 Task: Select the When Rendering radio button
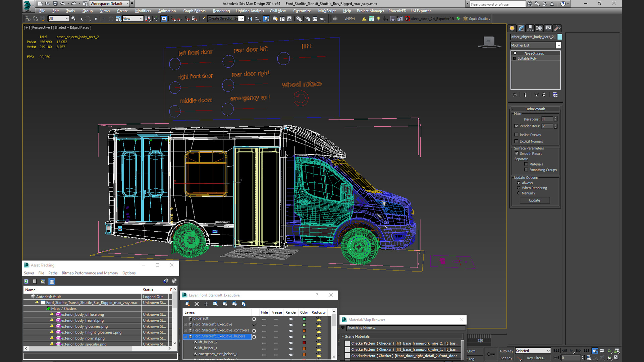(x=519, y=188)
